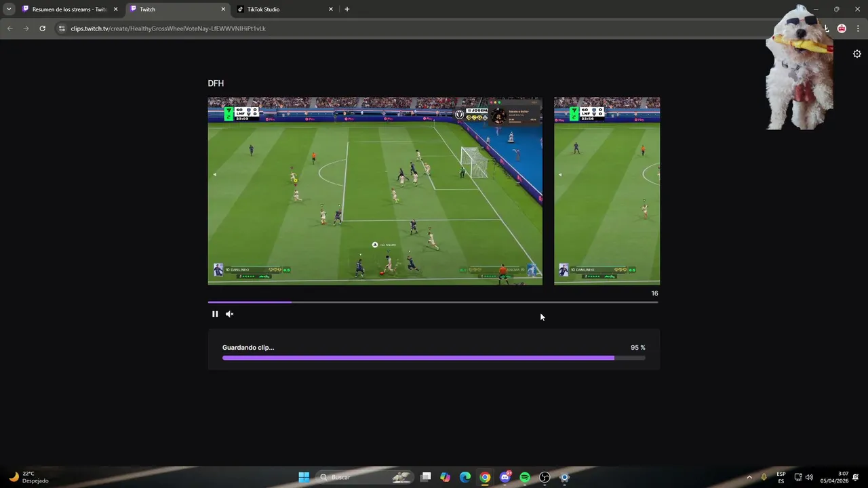This screenshot has height=488, width=868.
Task: Click the clip timeline progress bar
Action: tap(433, 302)
